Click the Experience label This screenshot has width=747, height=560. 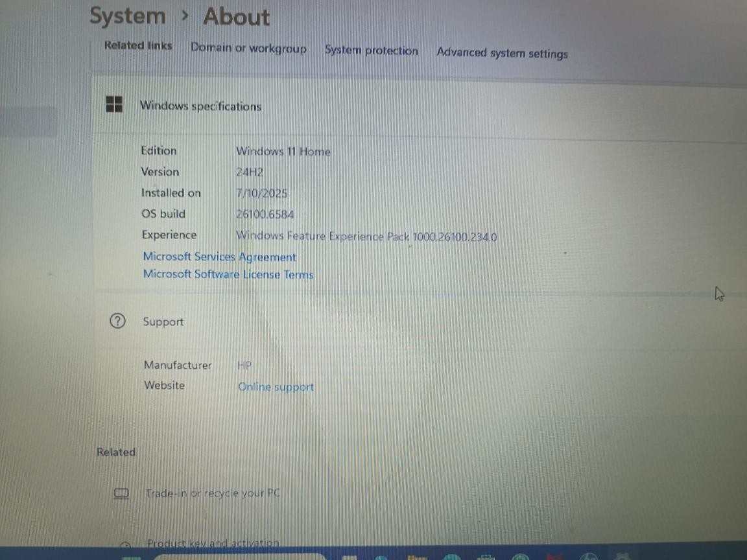[169, 235]
